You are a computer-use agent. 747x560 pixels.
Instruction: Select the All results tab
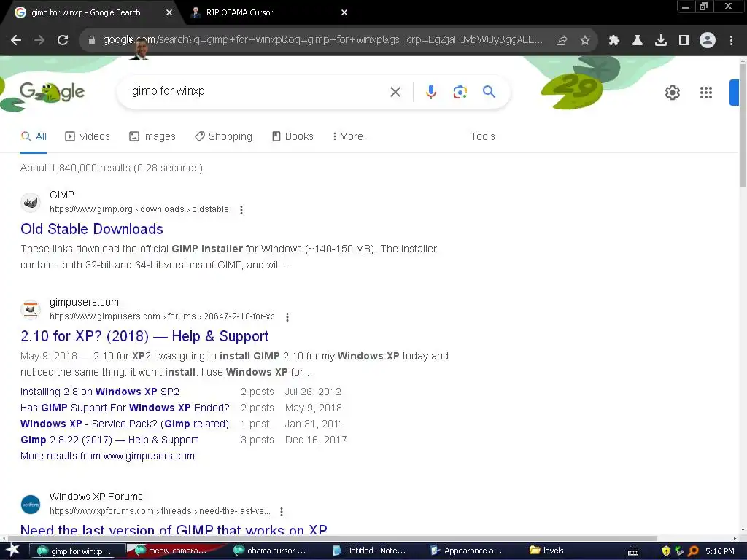pos(34,136)
